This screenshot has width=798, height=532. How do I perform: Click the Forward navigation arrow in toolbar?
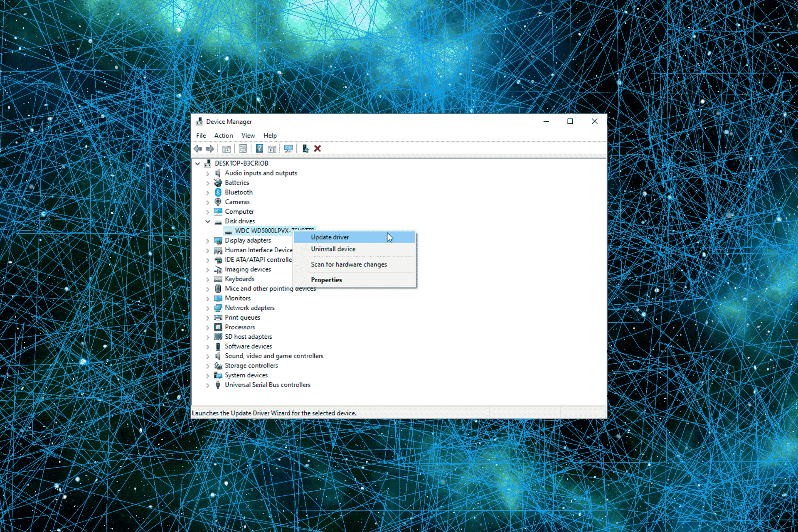click(x=210, y=148)
